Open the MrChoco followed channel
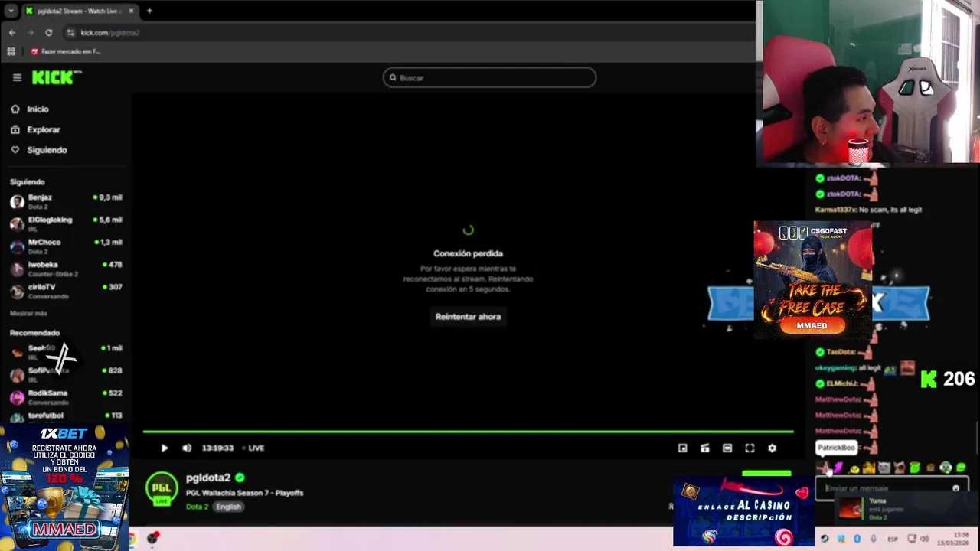This screenshot has width=980, height=551. 66,246
